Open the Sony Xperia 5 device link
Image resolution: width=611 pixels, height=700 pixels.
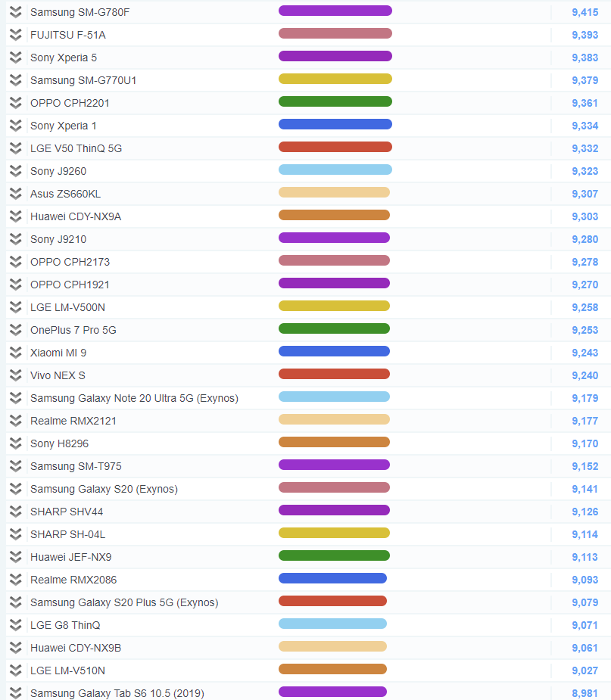pyautogui.click(x=64, y=58)
